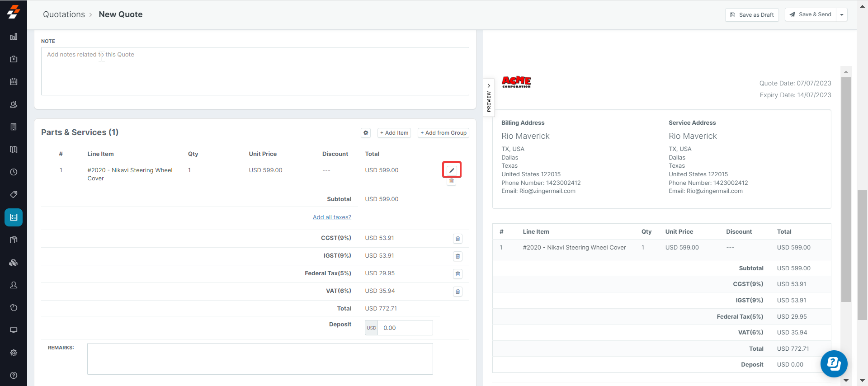868x386 pixels.
Task: Delete the VAT(6%) tax row
Action: pyautogui.click(x=458, y=292)
